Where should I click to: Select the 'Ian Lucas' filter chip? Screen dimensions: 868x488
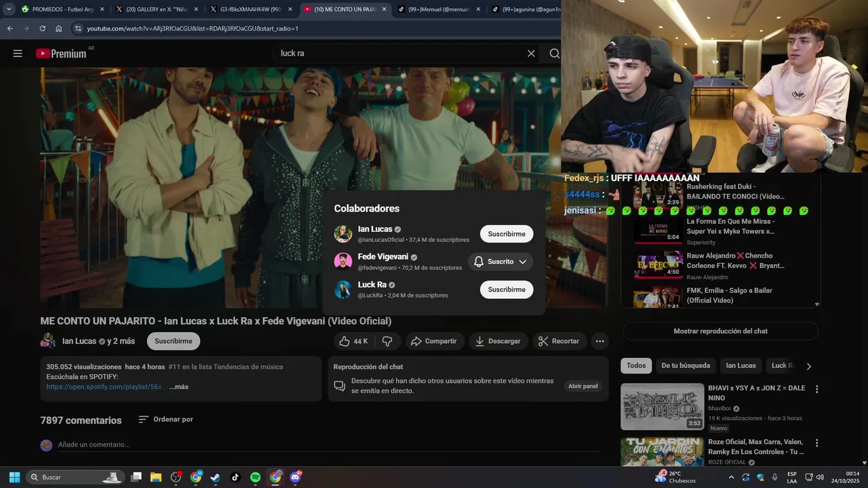(741, 366)
